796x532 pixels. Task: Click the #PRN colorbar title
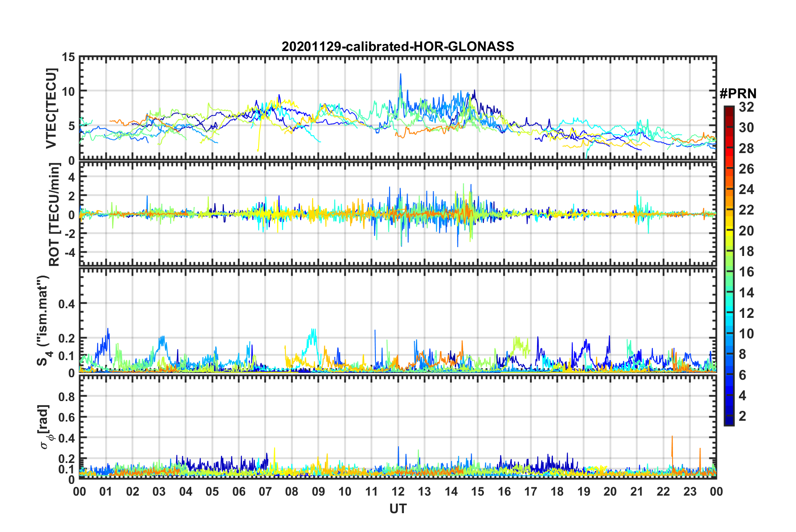[x=738, y=94]
